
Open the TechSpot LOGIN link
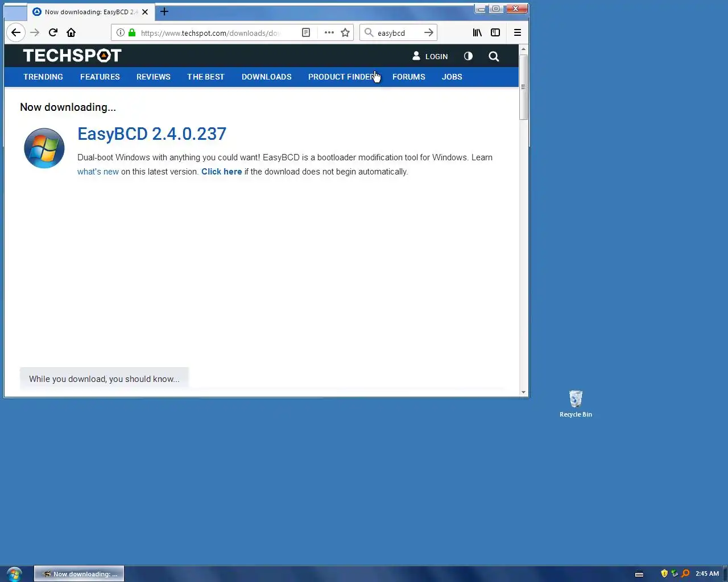point(430,56)
